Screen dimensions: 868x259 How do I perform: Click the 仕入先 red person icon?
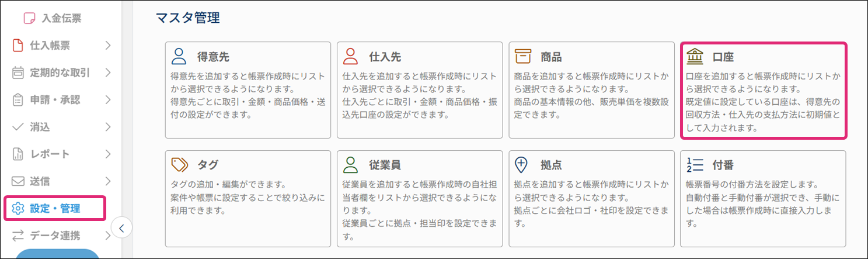[x=350, y=57]
